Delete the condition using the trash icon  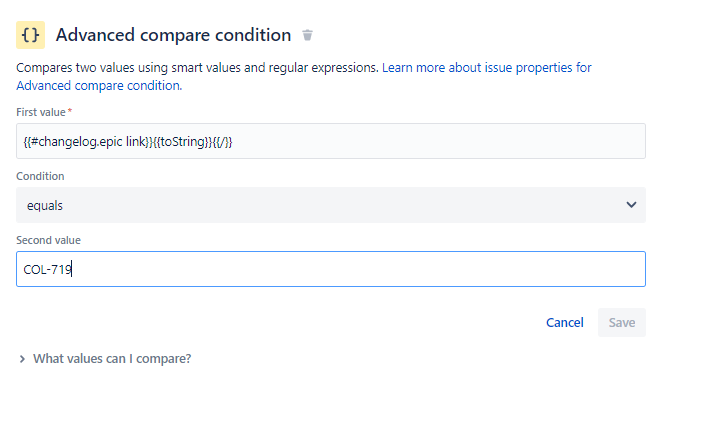(307, 35)
